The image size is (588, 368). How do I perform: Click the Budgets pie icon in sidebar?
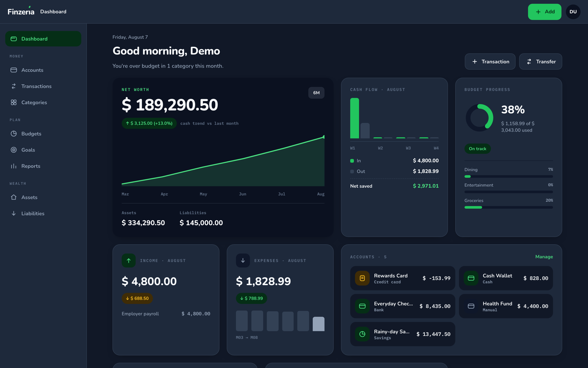tap(14, 134)
